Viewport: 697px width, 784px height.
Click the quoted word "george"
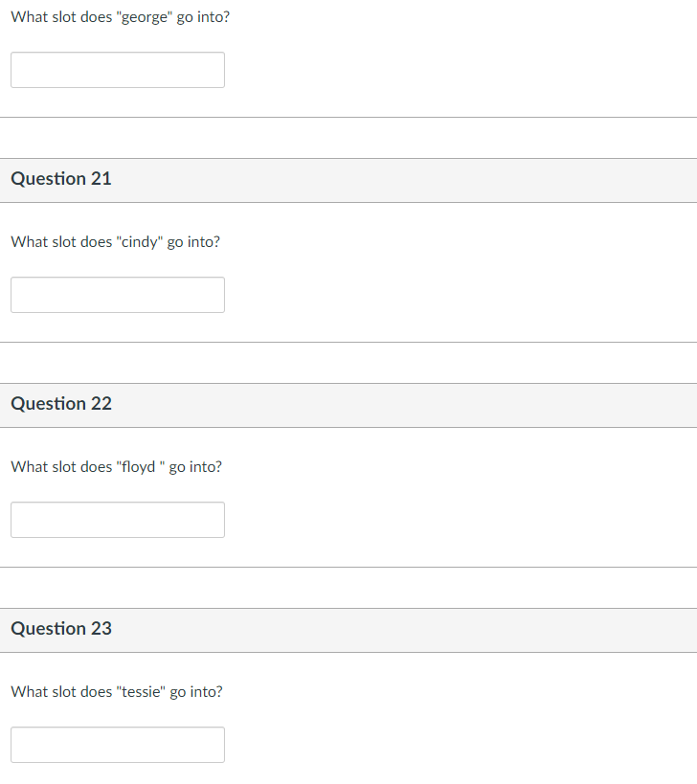(x=145, y=17)
